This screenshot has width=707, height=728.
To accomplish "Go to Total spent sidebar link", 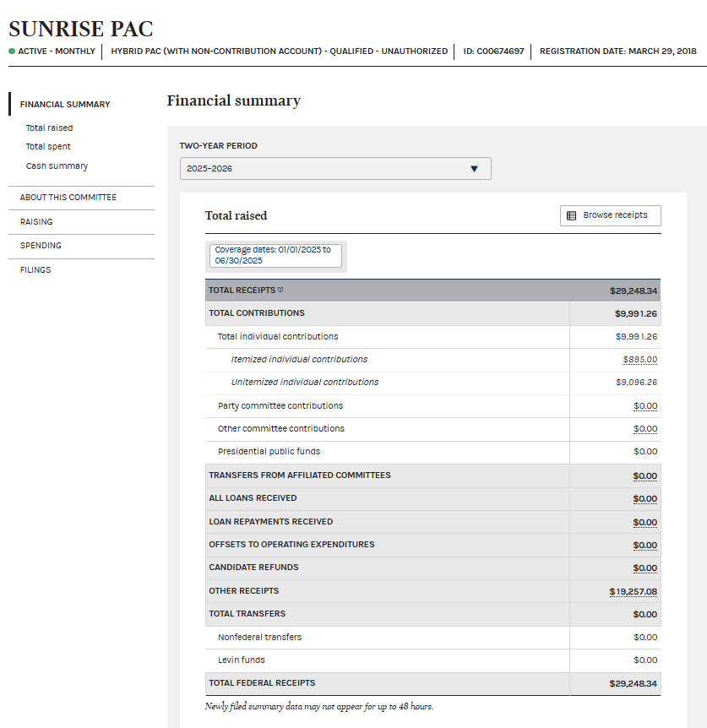I will [x=48, y=146].
